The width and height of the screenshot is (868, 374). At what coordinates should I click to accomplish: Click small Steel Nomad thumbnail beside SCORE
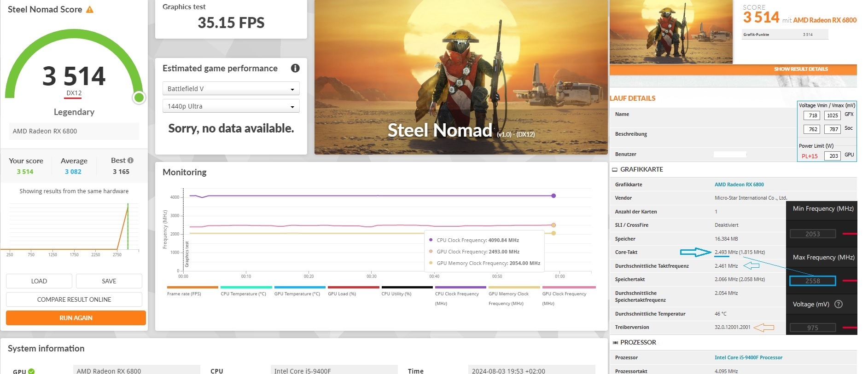(x=671, y=32)
